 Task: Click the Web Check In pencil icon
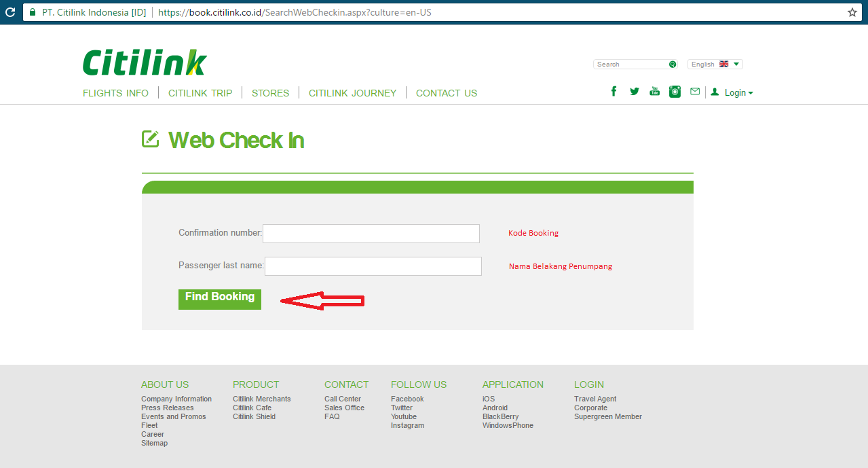[151, 139]
